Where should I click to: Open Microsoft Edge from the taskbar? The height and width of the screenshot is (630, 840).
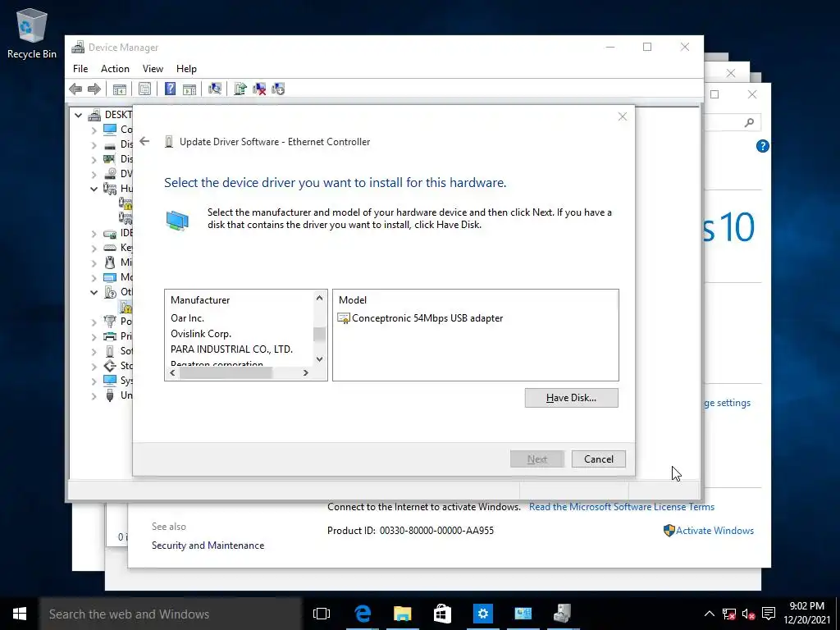(x=363, y=614)
